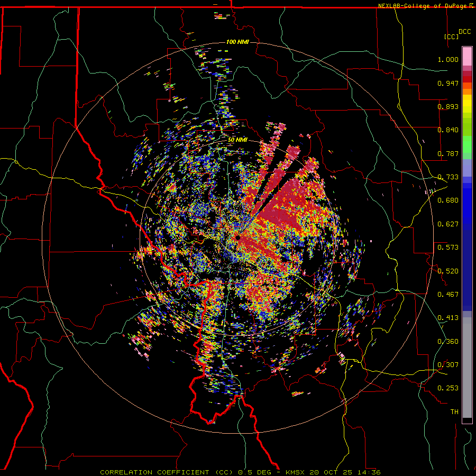Click the 100 NMI range ring label
The height and width of the screenshot is (476, 476).
[x=237, y=42]
